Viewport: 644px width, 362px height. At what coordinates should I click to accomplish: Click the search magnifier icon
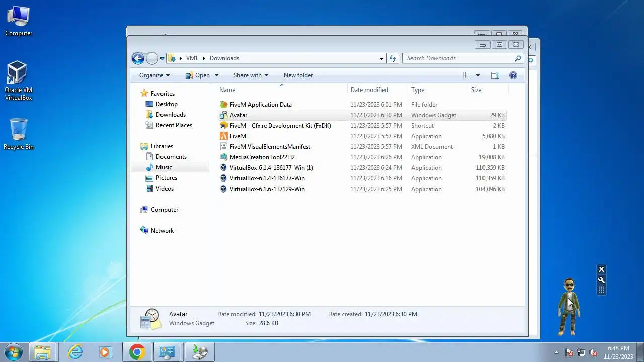tap(518, 58)
